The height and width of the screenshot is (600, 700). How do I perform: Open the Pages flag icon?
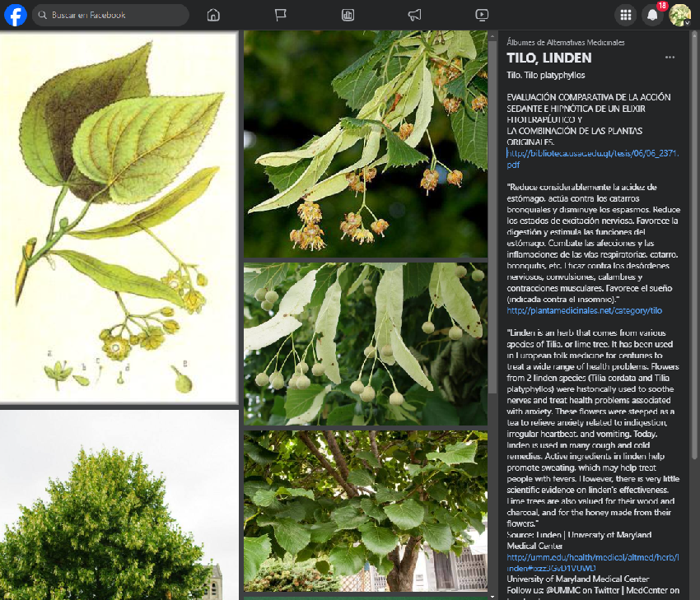point(281,15)
